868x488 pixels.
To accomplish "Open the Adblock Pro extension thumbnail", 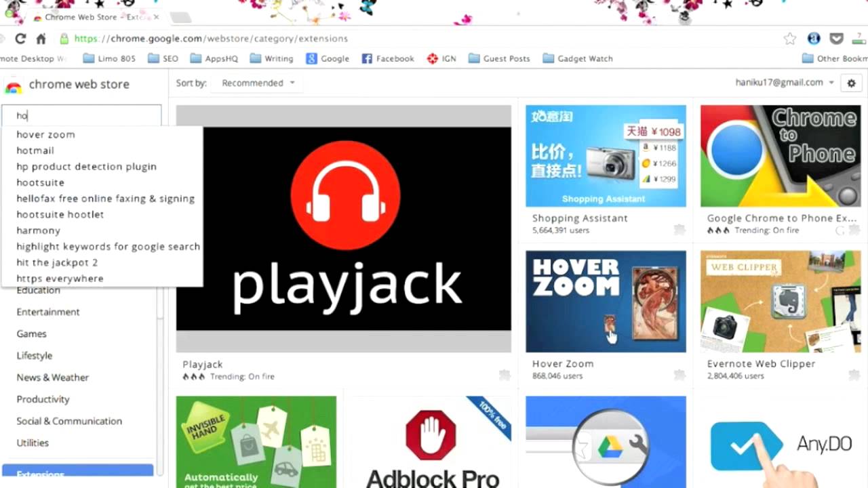I will tap(431, 442).
